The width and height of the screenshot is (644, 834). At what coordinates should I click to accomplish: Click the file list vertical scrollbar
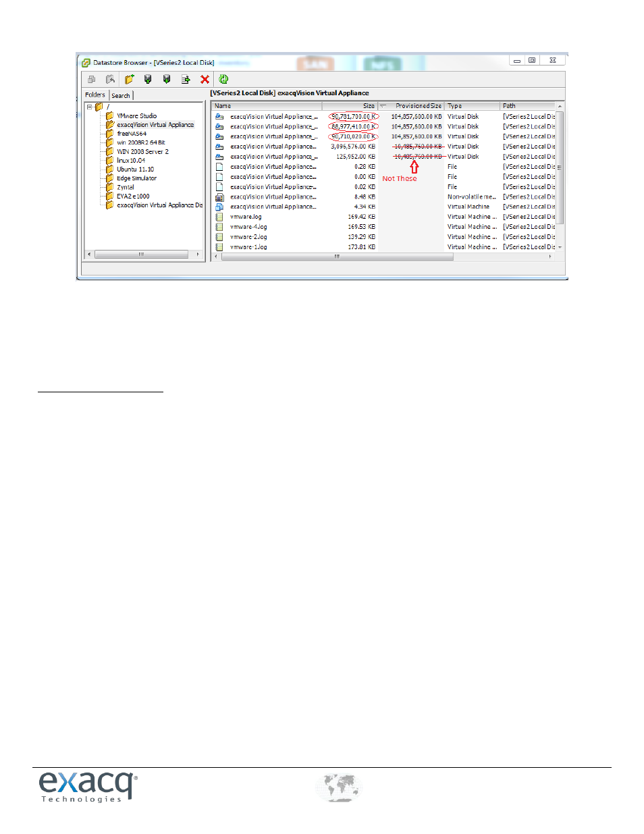point(560,167)
